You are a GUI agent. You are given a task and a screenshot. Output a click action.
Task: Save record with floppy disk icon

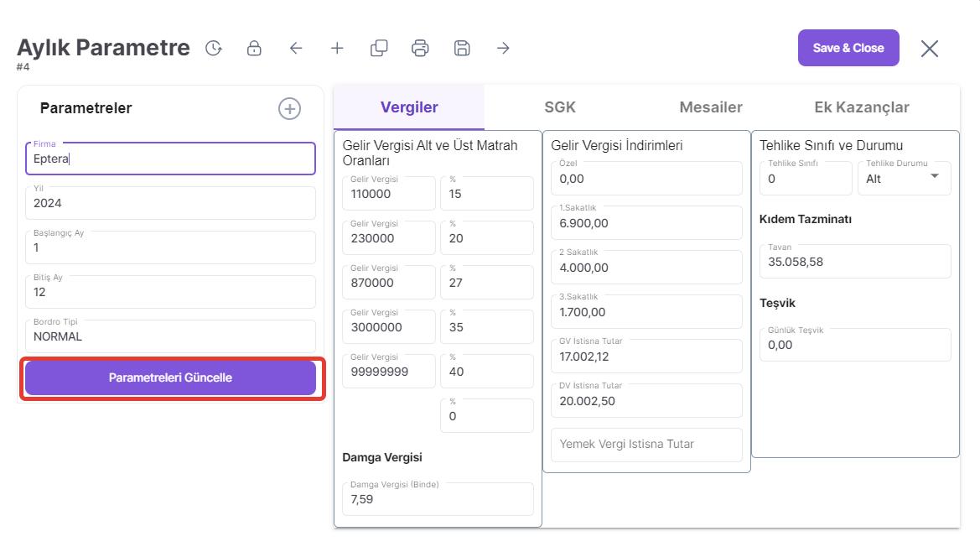click(x=462, y=49)
